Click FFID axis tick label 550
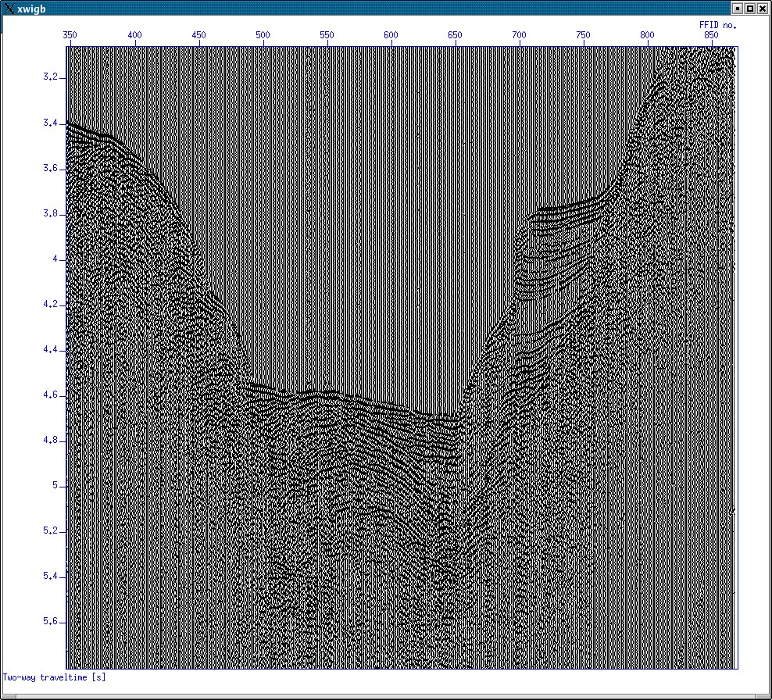Screen dimensions: 772x700 (x=327, y=35)
